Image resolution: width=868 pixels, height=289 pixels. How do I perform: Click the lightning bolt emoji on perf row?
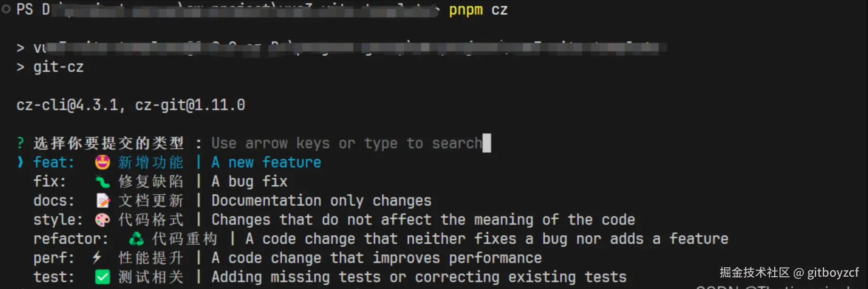(97, 257)
